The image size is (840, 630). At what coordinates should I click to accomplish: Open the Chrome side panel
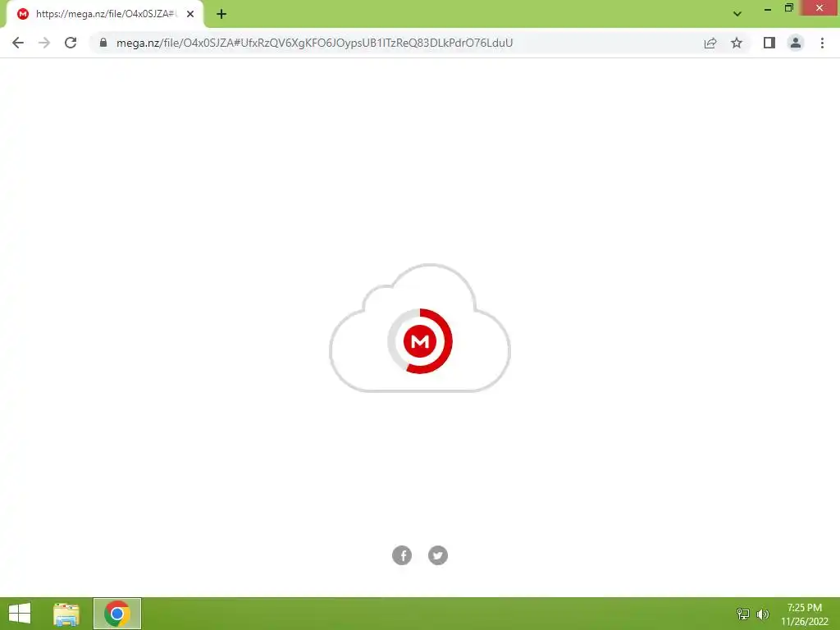pyautogui.click(x=769, y=43)
